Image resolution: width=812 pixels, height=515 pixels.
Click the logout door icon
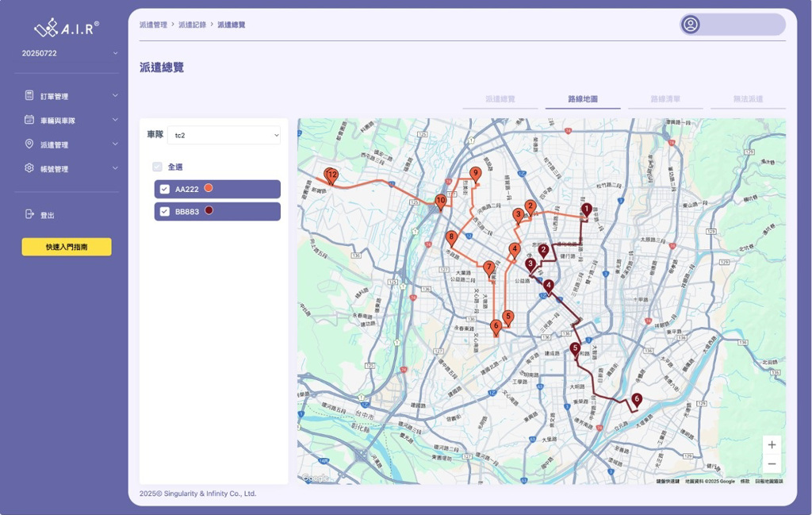tap(29, 214)
